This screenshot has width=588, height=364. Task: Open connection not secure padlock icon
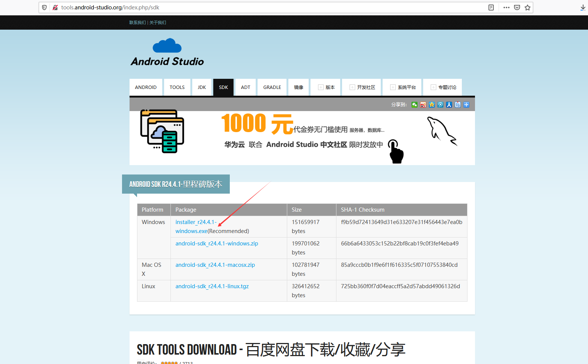coord(55,8)
